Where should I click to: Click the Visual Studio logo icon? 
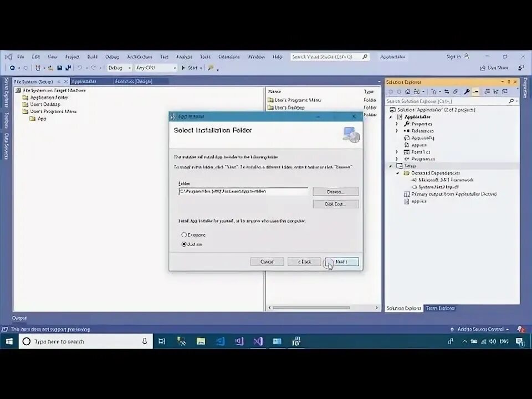[8, 57]
